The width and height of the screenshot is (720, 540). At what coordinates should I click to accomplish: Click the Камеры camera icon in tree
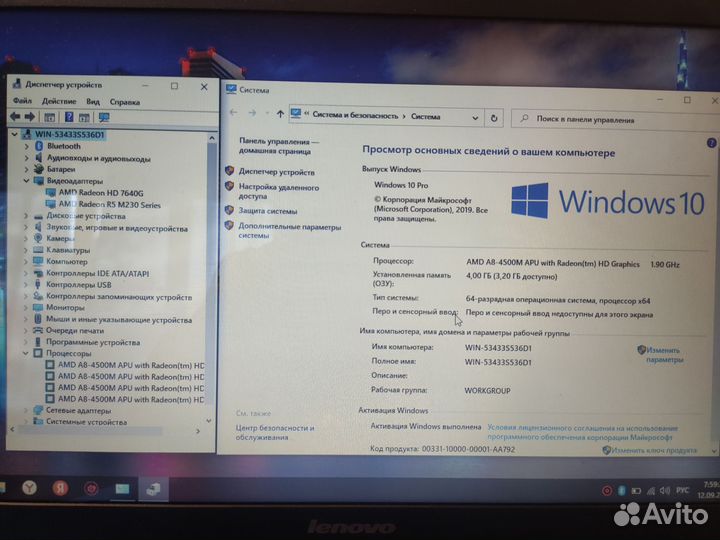click(38, 238)
